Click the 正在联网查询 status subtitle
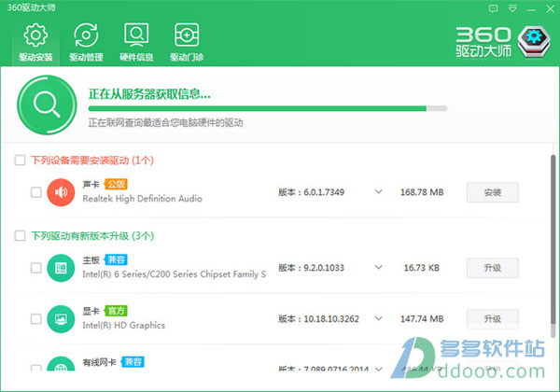The image size is (560, 392). coord(166,123)
